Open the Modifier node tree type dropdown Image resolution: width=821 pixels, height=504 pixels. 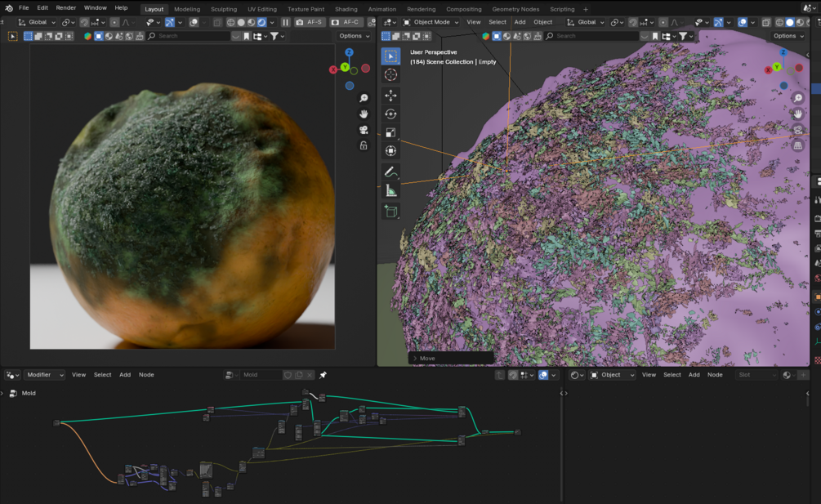pyautogui.click(x=44, y=375)
